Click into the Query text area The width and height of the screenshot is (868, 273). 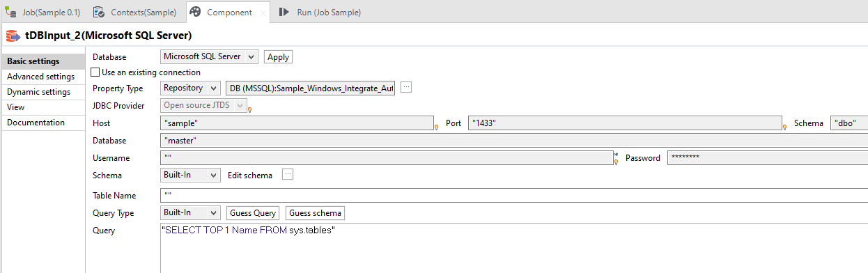[x=514, y=248]
